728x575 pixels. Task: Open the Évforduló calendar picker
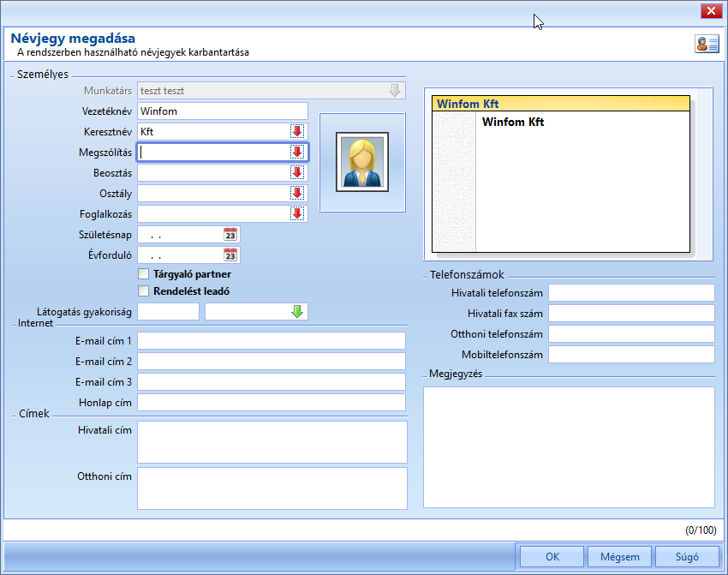(230, 255)
